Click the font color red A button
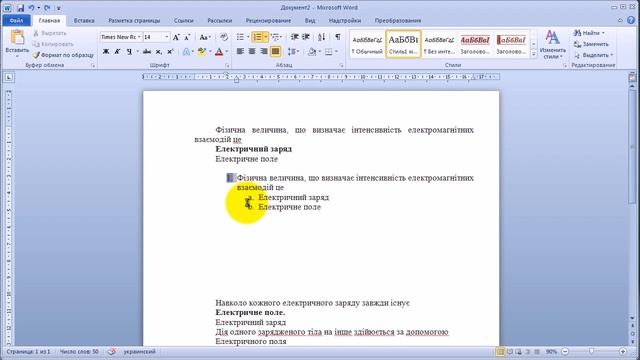 coord(219,51)
